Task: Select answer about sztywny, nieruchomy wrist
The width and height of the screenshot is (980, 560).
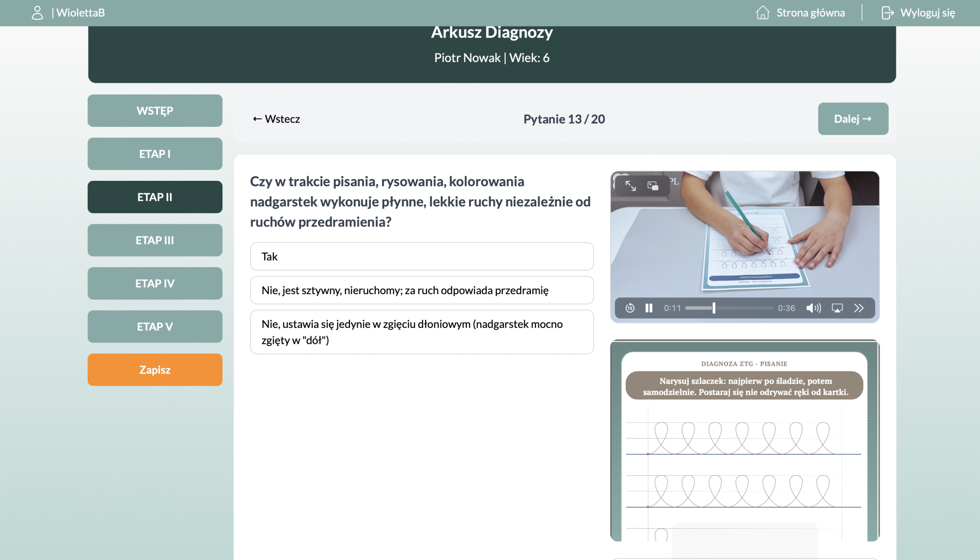Action: tap(421, 290)
